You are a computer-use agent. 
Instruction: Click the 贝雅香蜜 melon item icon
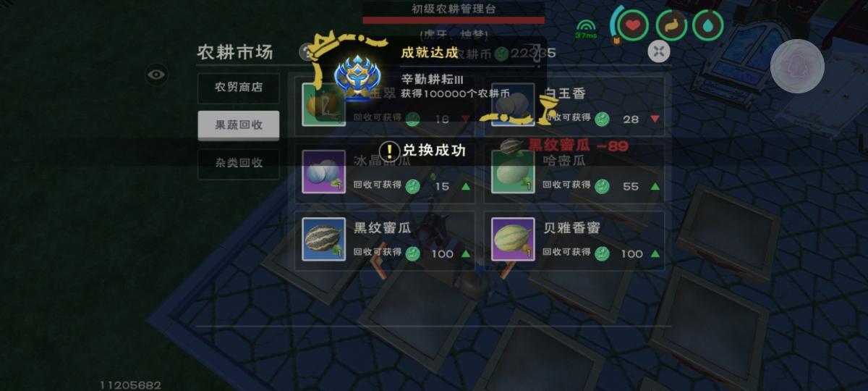[513, 239]
